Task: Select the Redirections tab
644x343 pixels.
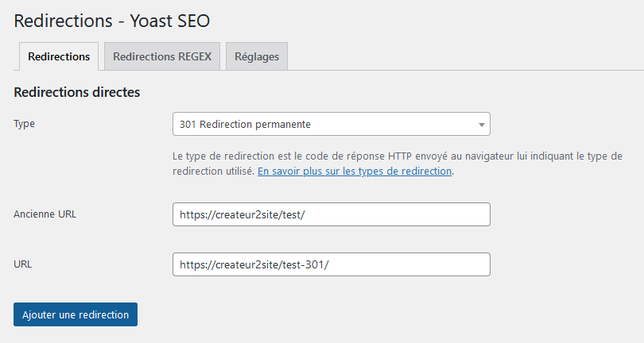Action: click(x=59, y=57)
